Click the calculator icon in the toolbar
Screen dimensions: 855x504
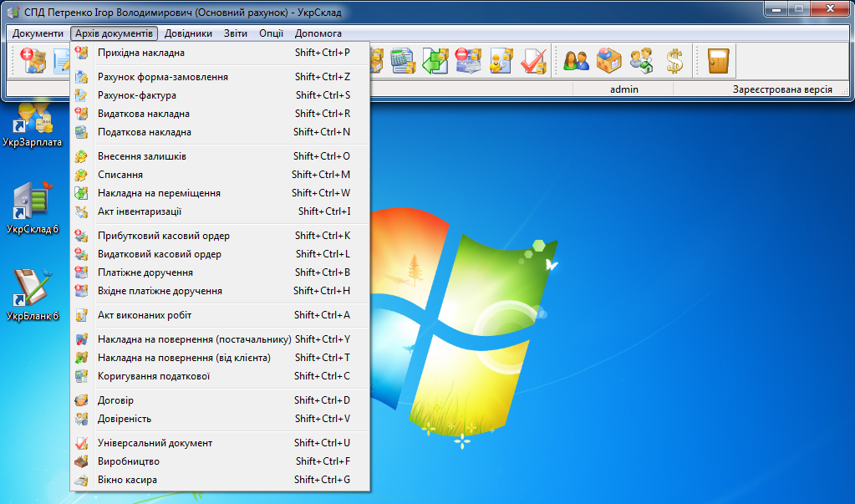pos(404,61)
